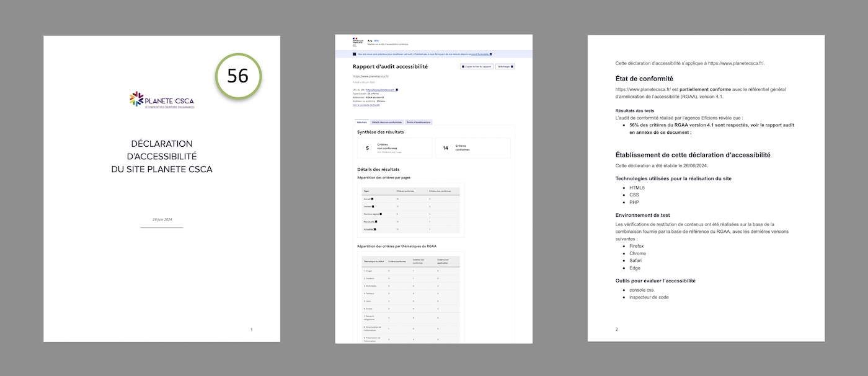Click the info icon in the blue feedback banner
This screenshot has width=868, height=376.
(354, 54)
